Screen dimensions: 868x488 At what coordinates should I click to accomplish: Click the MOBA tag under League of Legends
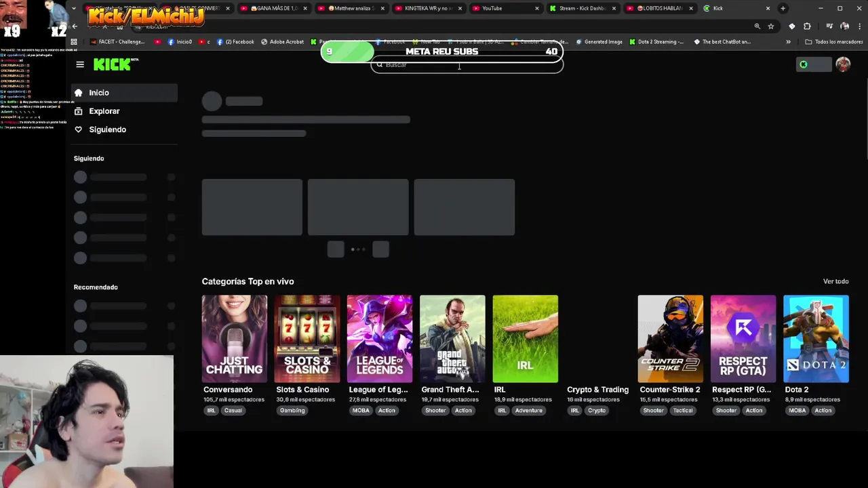coord(361,411)
